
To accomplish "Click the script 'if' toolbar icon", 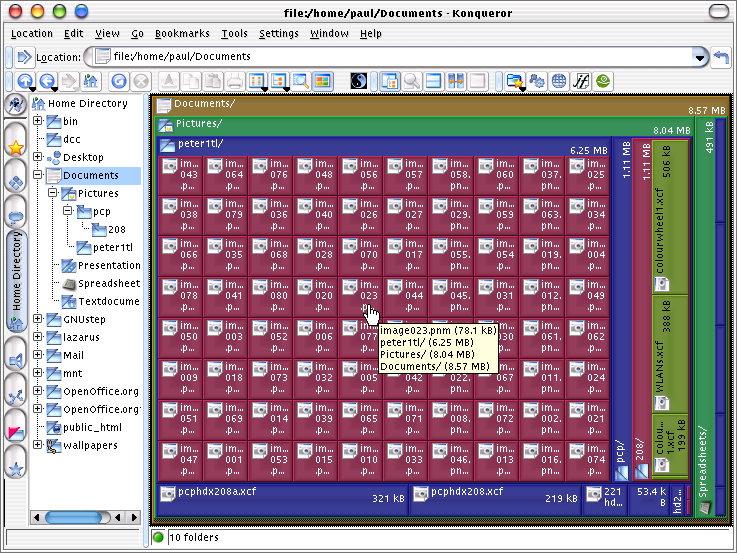I will (581, 81).
